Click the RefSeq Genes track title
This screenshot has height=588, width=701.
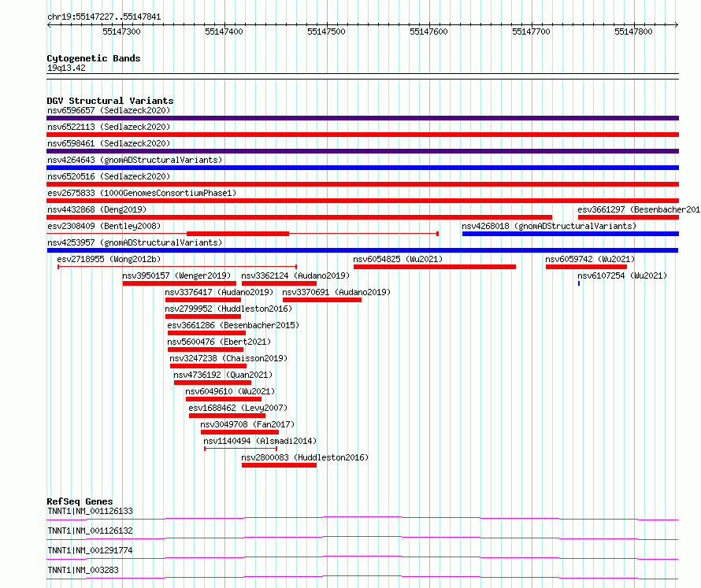coord(80,501)
